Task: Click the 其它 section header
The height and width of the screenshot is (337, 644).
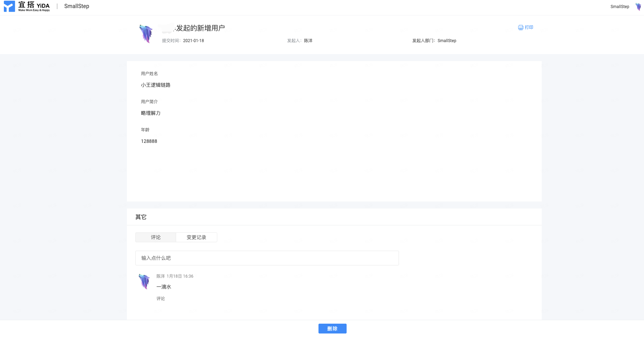Action: [141, 217]
